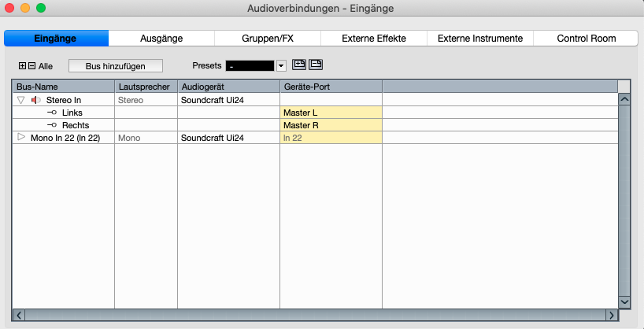Switch to the Ausgänge tab

point(161,38)
